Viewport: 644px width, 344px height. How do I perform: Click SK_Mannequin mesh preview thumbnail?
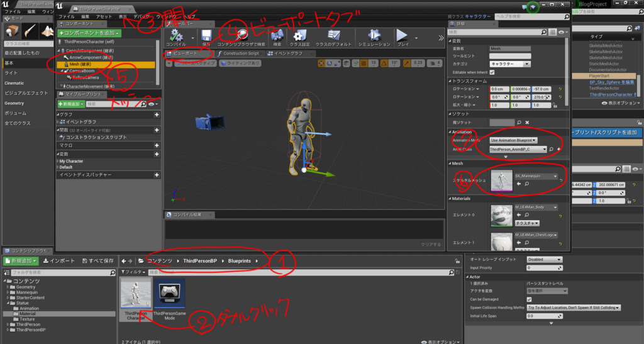tap(501, 180)
